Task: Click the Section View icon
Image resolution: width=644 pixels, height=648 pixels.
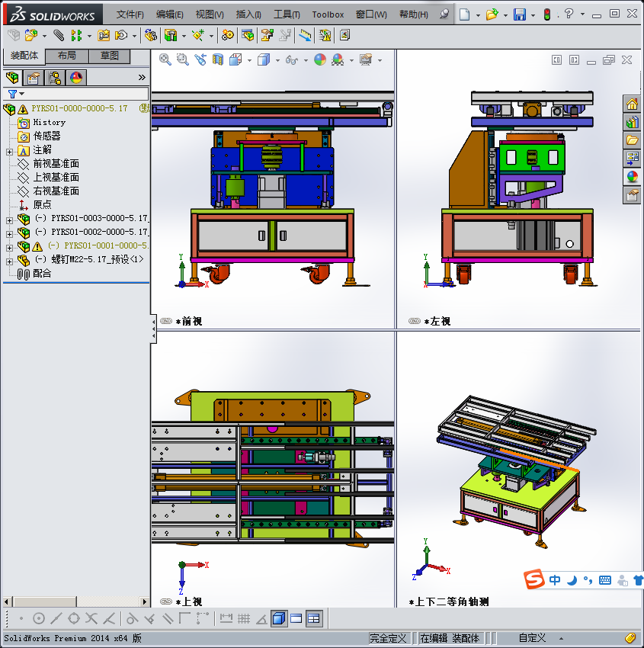Action: pyautogui.click(x=218, y=60)
